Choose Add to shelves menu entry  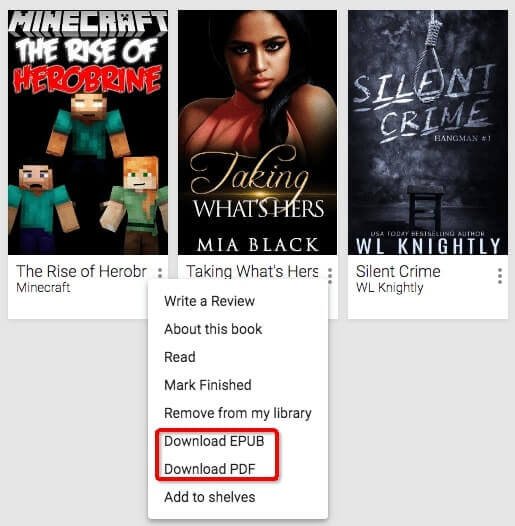[x=210, y=497]
